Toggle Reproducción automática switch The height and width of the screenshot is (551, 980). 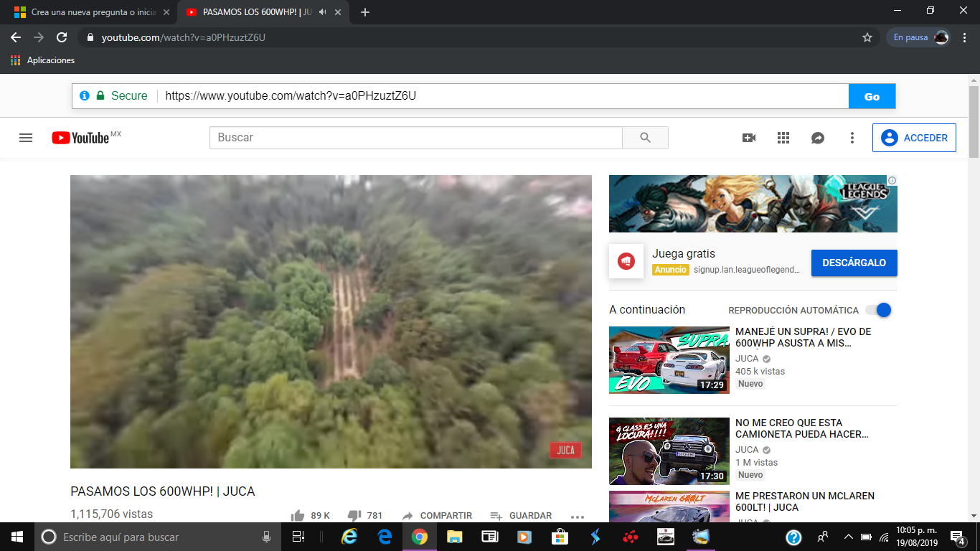click(878, 310)
